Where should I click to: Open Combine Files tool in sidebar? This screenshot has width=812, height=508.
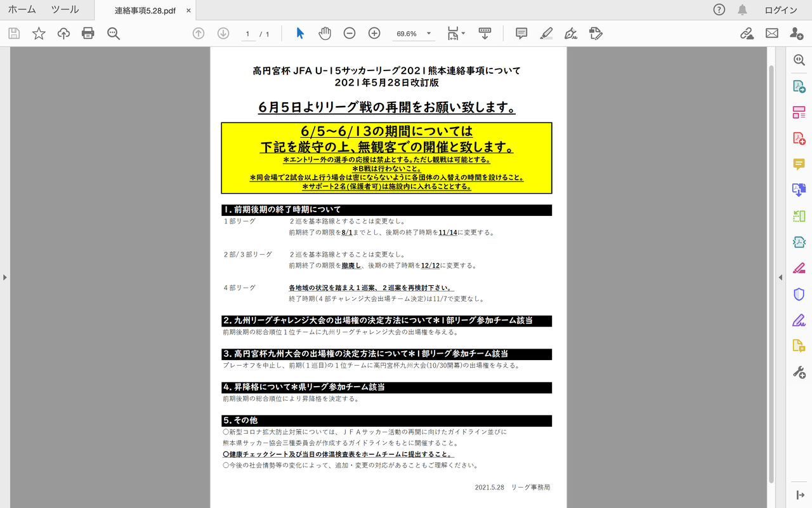(x=799, y=190)
